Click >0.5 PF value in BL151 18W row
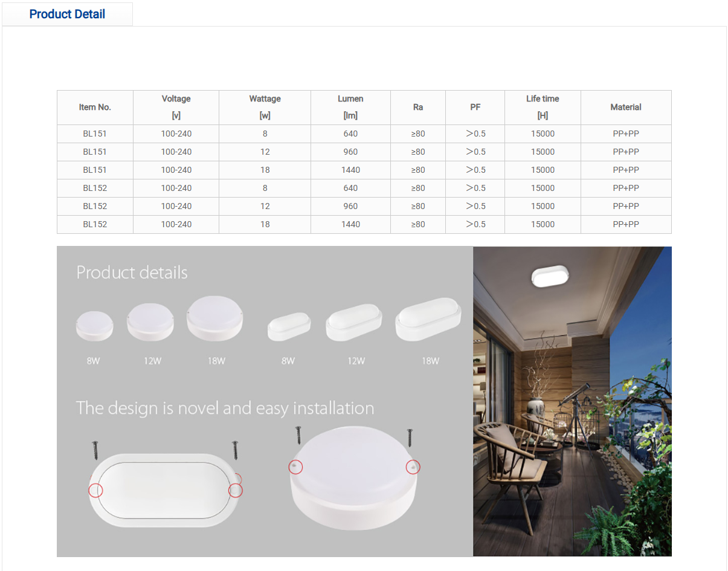This screenshot has height=571, width=728. (x=475, y=170)
